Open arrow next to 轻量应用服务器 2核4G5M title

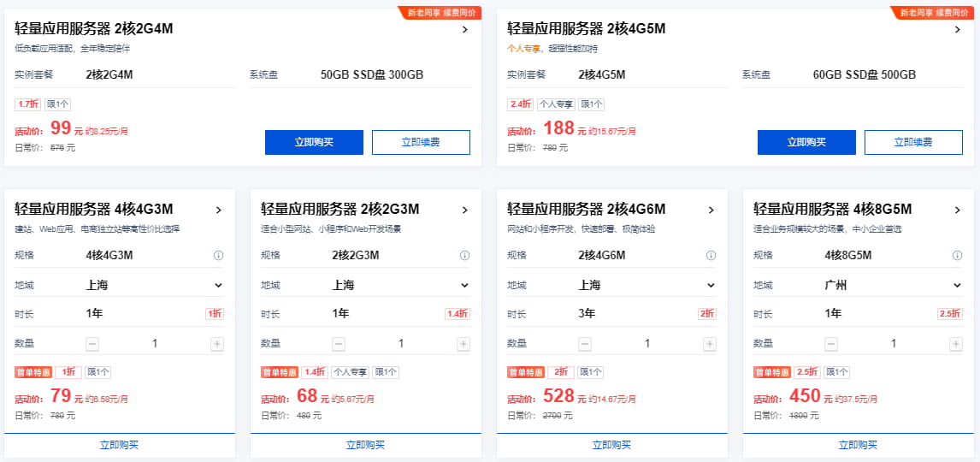coord(957,29)
